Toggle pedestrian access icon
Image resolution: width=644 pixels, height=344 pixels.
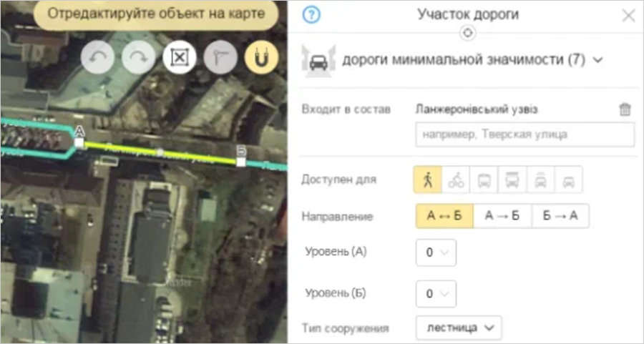coord(428,180)
